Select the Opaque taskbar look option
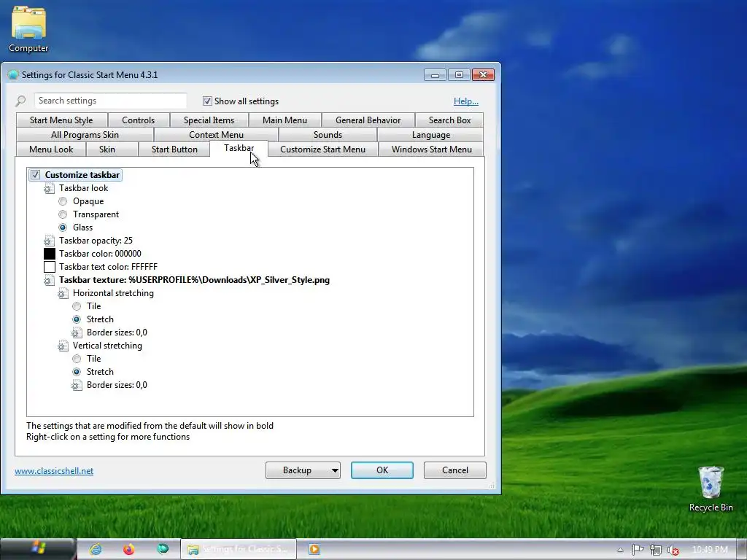Viewport: 747px width, 560px height. pyautogui.click(x=63, y=201)
